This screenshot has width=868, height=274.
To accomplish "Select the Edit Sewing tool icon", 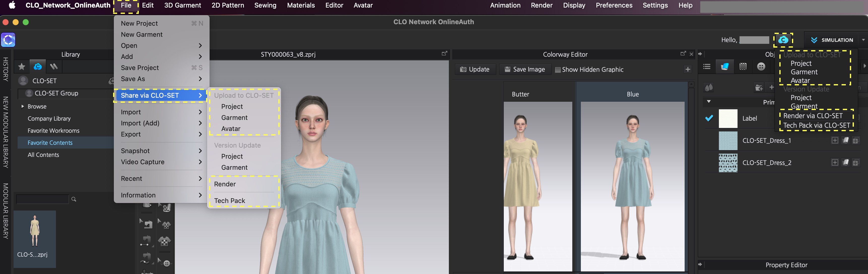I will 146,224.
